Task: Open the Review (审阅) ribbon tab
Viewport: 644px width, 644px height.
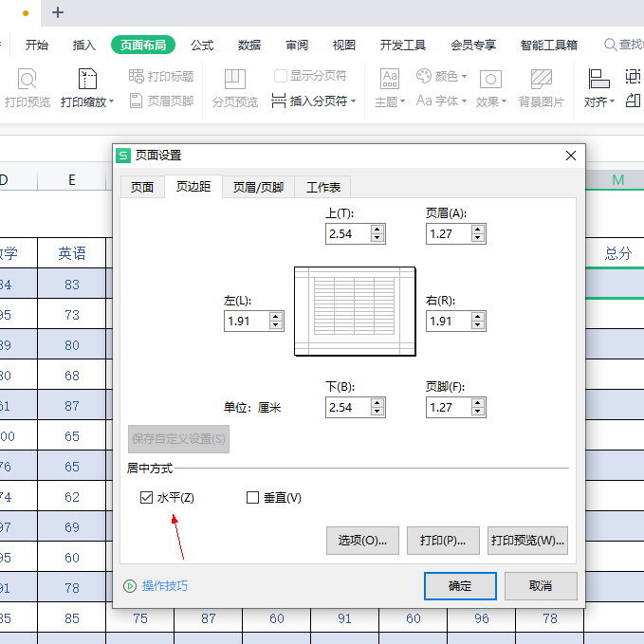Action: coord(297,45)
